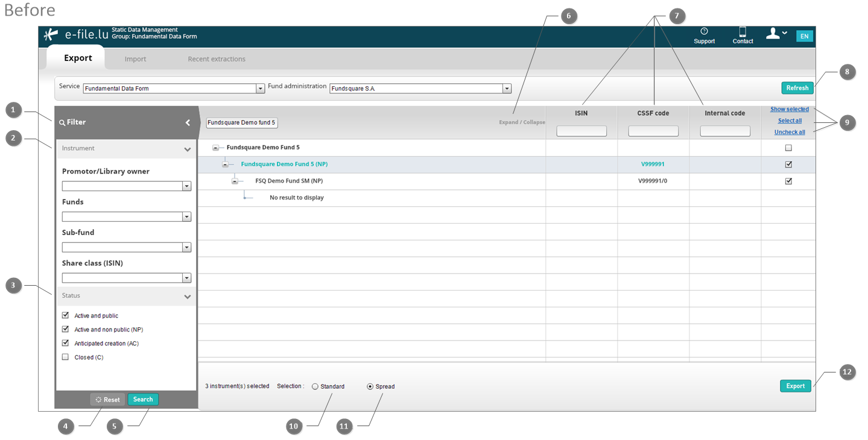Click the ISIN column filter field
Image resolution: width=868 pixels, height=440 pixels.
(581, 131)
